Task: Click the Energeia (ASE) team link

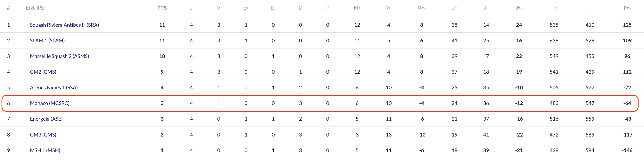Action: pos(46,119)
